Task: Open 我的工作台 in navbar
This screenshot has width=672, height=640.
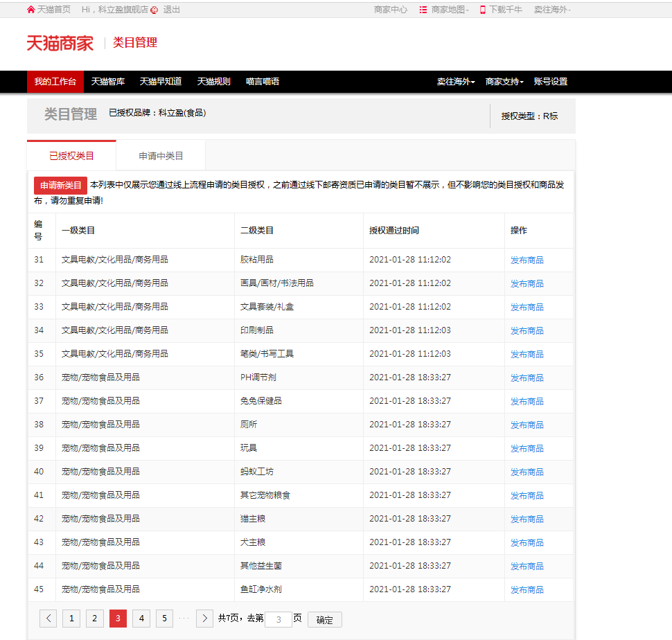Action: pos(55,82)
